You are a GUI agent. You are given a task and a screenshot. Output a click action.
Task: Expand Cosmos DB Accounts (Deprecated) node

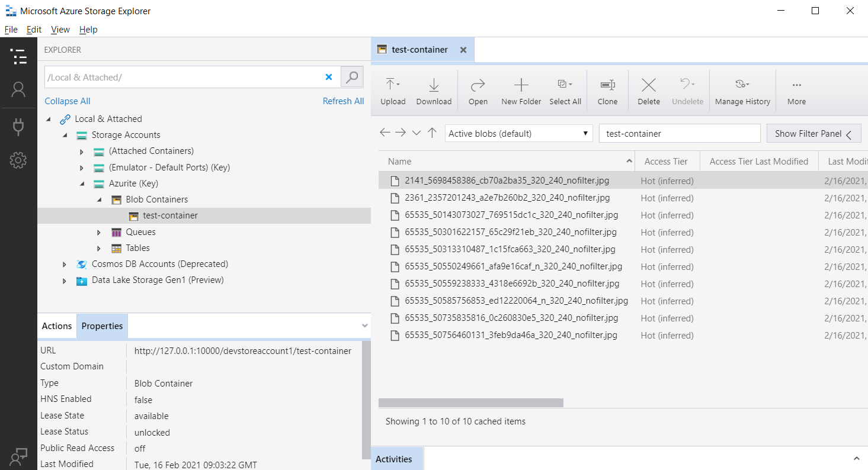click(65, 265)
